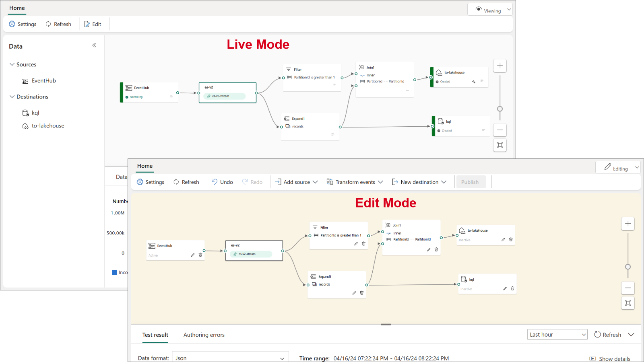Edit the EventHub node in Edit Mode
The height and width of the screenshot is (362, 644).
tap(193, 255)
